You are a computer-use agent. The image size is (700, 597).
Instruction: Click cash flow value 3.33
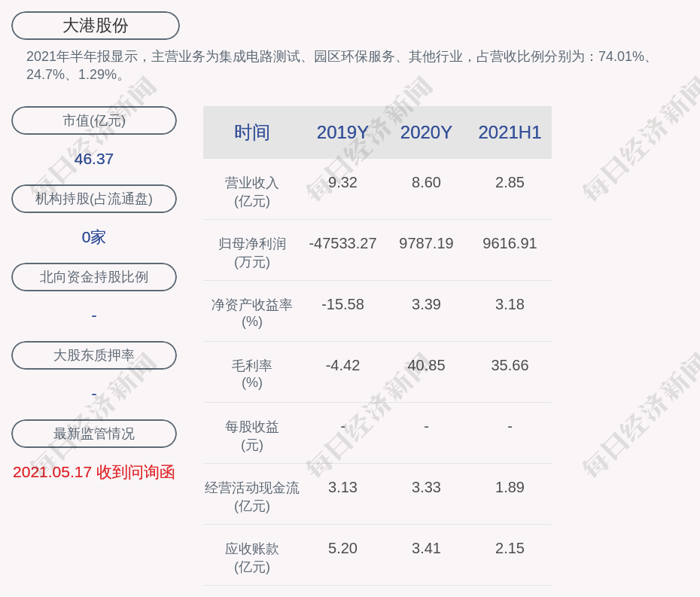[426, 488]
